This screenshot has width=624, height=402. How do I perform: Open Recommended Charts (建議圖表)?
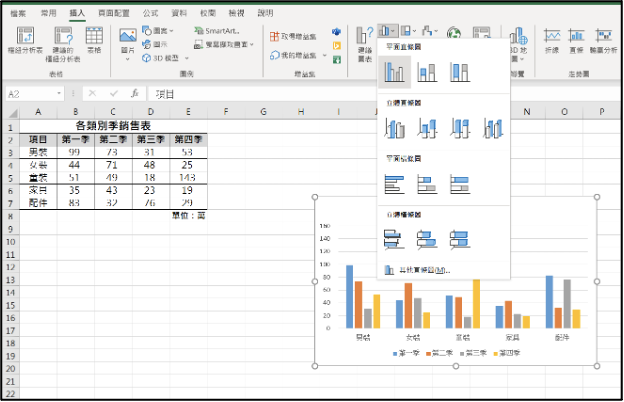(x=365, y=45)
